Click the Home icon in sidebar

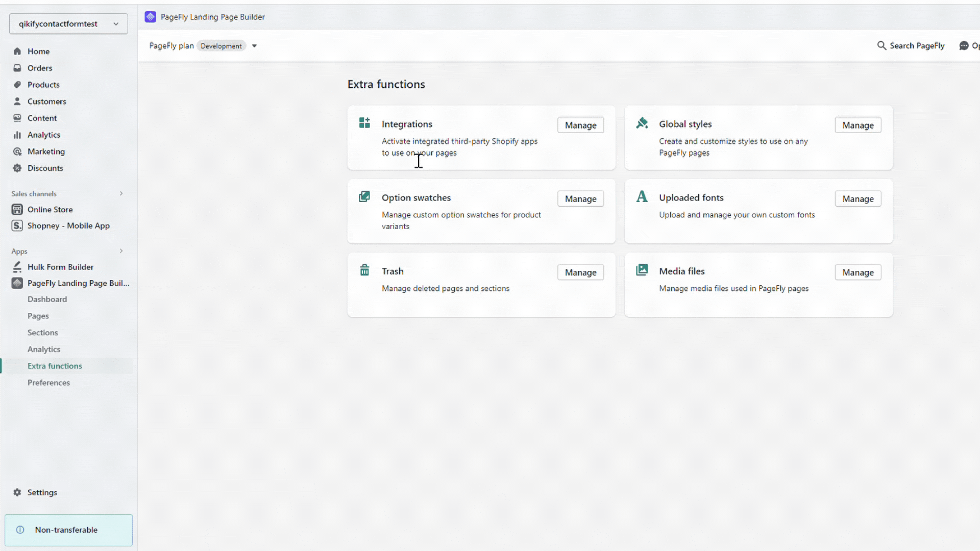click(x=17, y=52)
